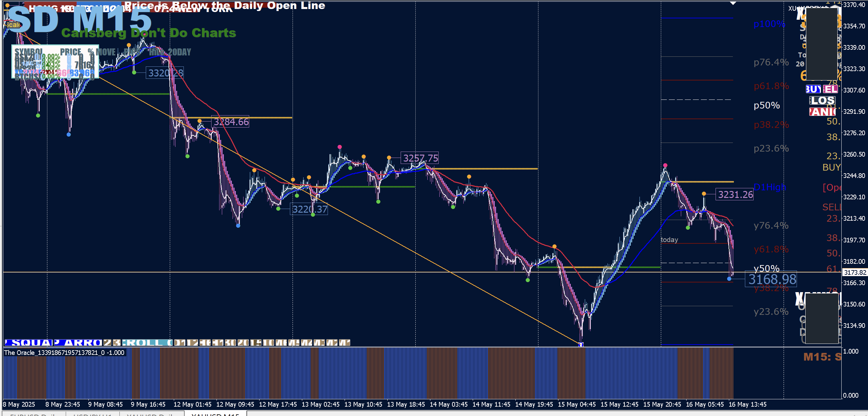Click the chart shift triangle marker

pos(733,3)
